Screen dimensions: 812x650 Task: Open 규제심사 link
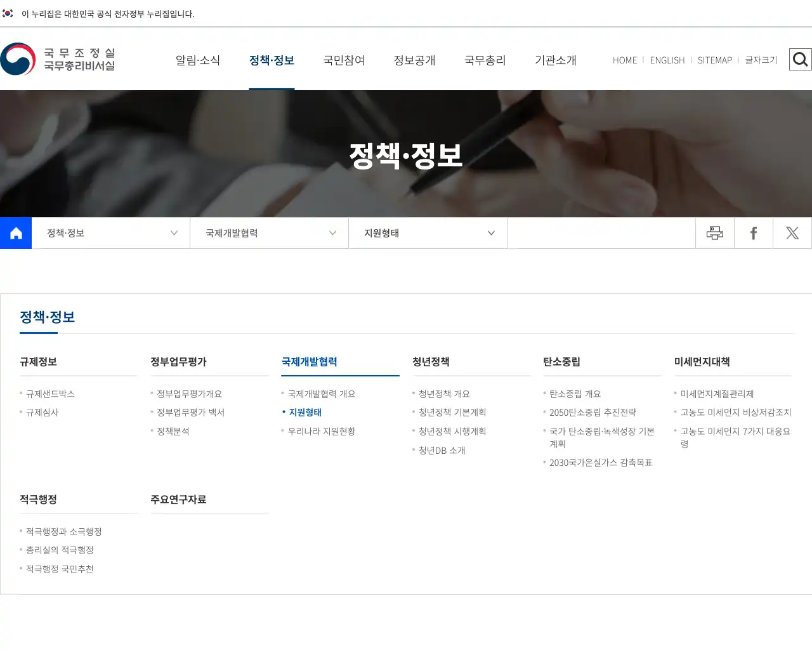[42, 412]
